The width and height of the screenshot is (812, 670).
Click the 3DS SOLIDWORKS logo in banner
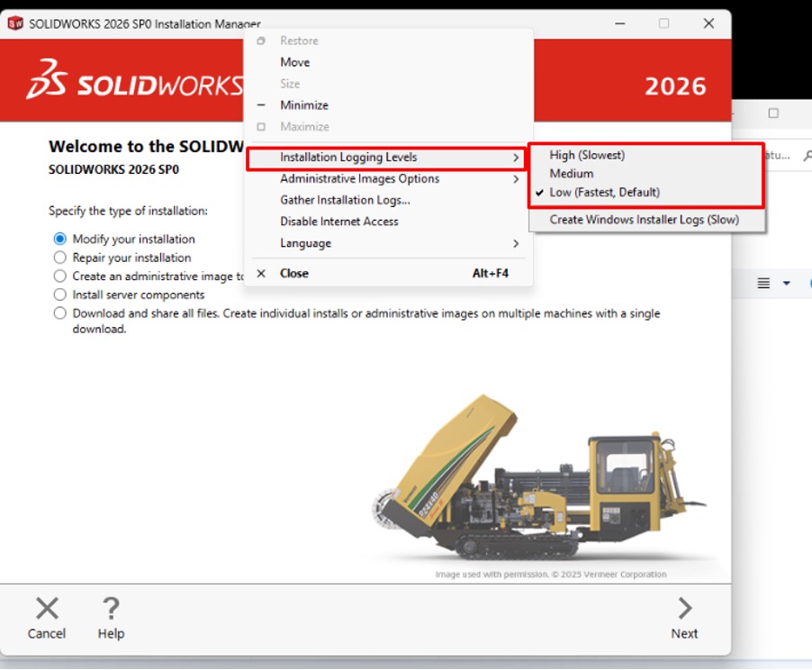coord(135,79)
